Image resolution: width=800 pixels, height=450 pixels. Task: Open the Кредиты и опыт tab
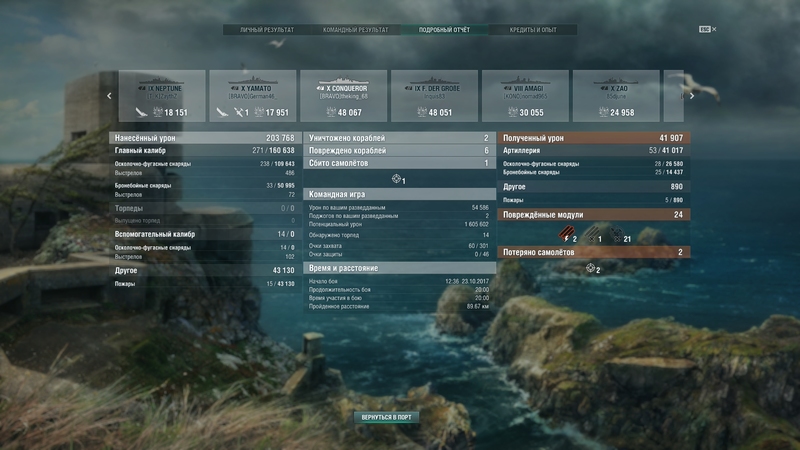533,30
